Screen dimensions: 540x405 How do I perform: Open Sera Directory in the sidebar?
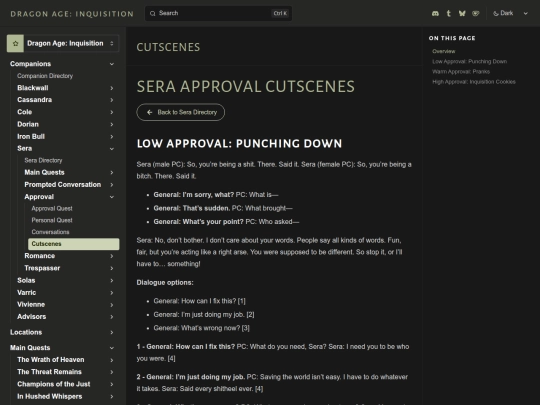click(x=43, y=160)
